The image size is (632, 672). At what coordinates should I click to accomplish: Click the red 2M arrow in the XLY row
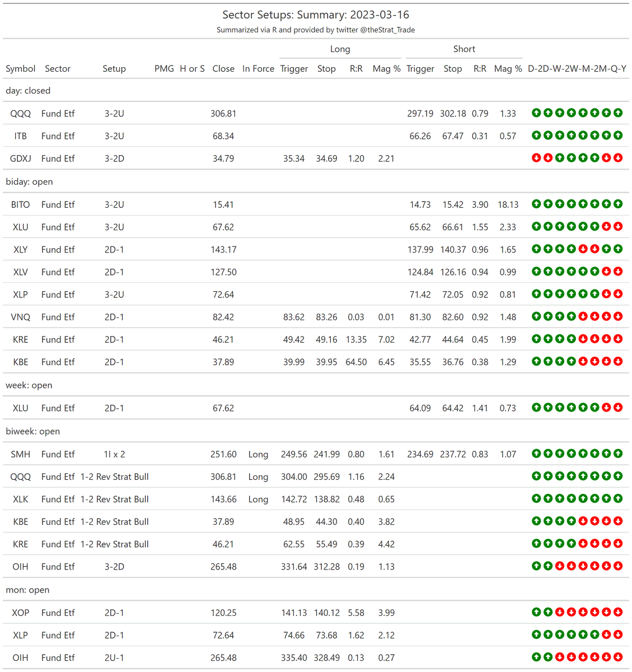594,249
